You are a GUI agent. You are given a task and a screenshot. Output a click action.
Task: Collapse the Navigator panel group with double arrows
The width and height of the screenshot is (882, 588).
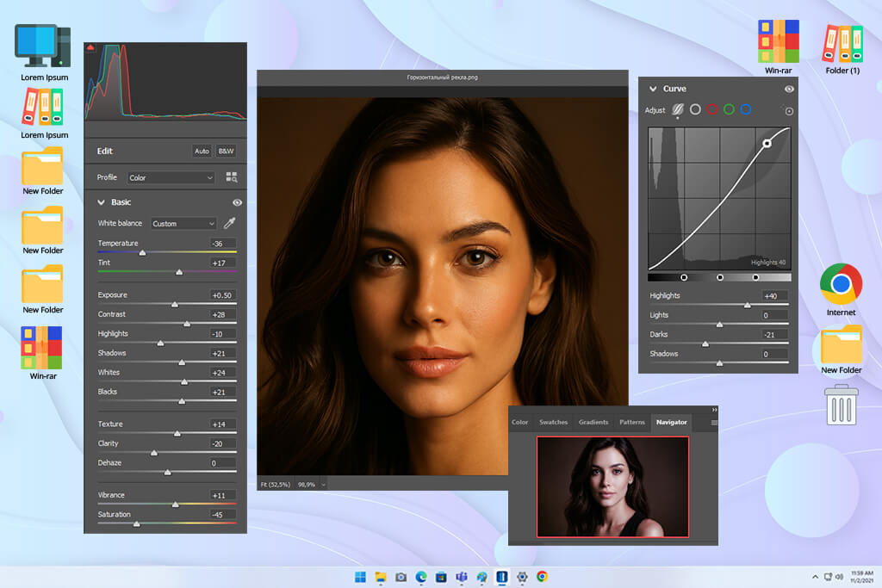pos(714,410)
